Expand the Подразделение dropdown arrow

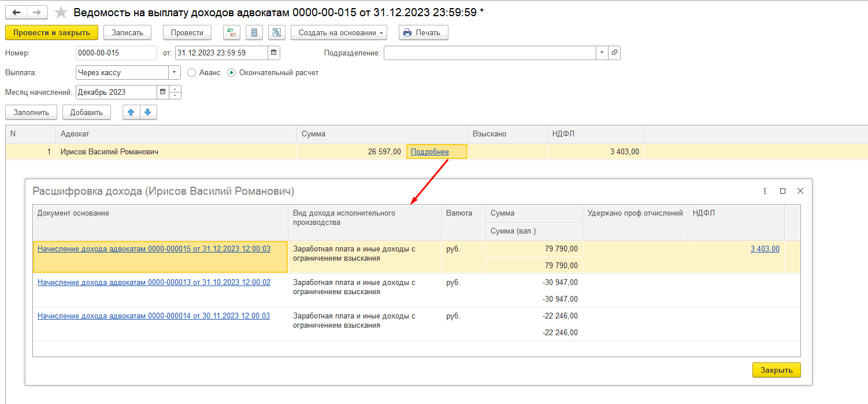click(x=602, y=53)
